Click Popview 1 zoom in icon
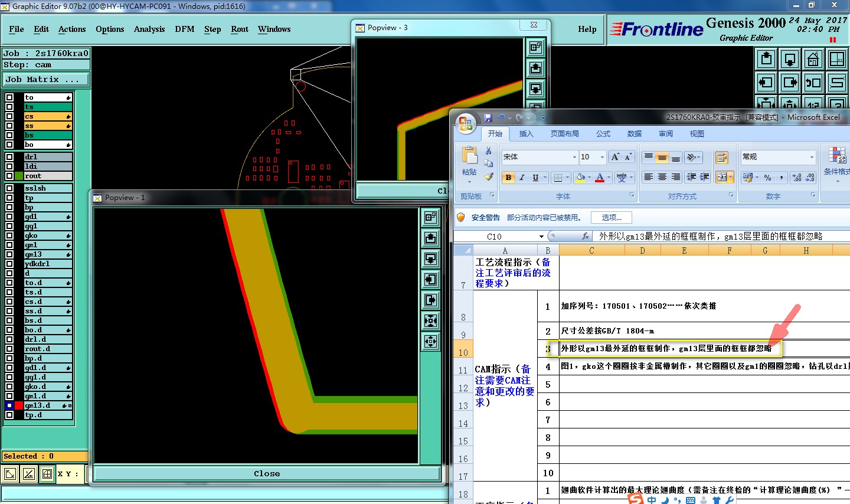Image resolution: width=850 pixels, height=504 pixels. coord(431,320)
